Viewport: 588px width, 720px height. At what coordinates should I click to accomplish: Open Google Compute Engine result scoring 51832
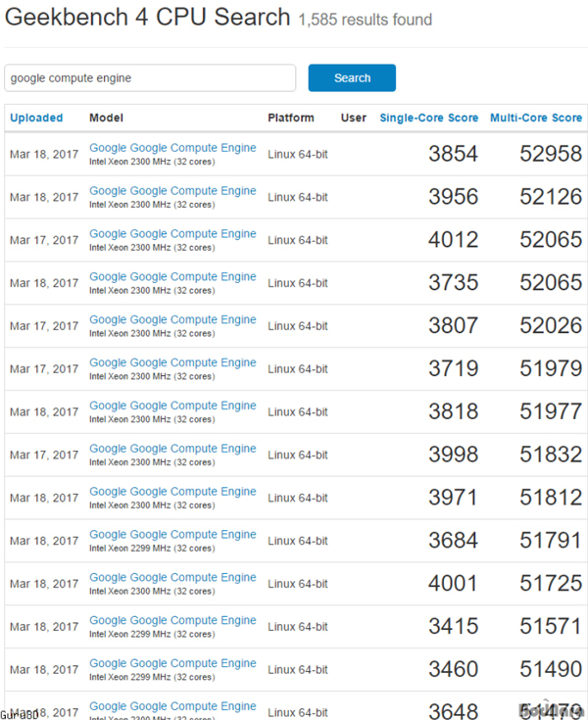172,449
